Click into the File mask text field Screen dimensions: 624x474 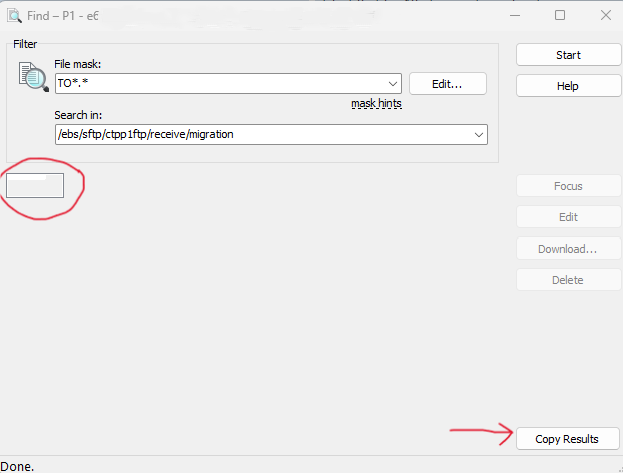point(220,84)
